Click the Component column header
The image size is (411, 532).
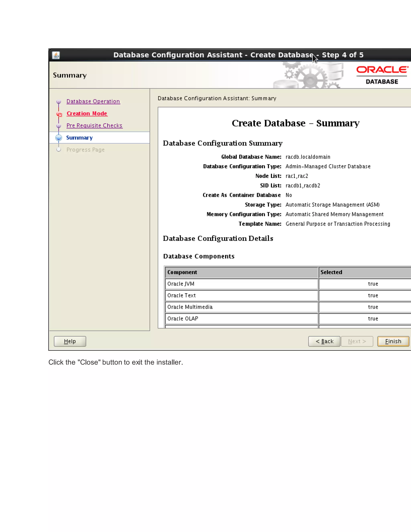coord(241,272)
